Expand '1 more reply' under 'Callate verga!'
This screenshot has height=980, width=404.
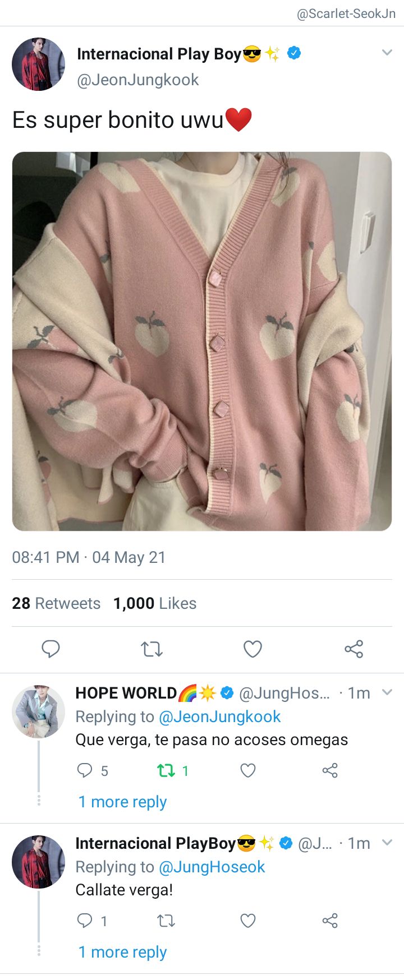[x=122, y=952]
